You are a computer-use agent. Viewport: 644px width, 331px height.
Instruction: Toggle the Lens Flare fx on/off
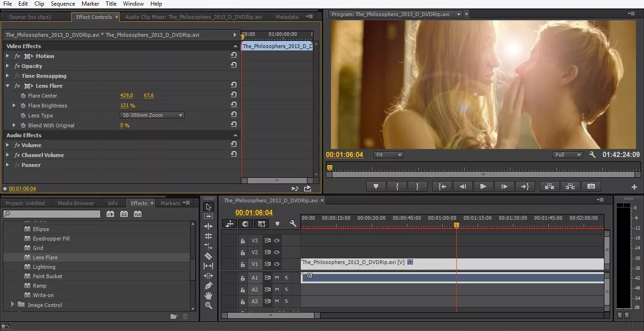[x=17, y=86]
